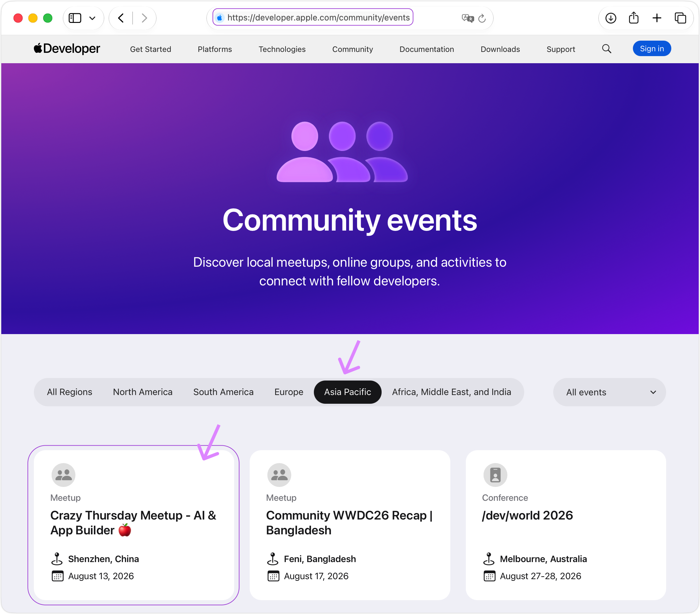700x614 pixels.
Task: Show the Safari downloads list
Action: coord(611,18)
